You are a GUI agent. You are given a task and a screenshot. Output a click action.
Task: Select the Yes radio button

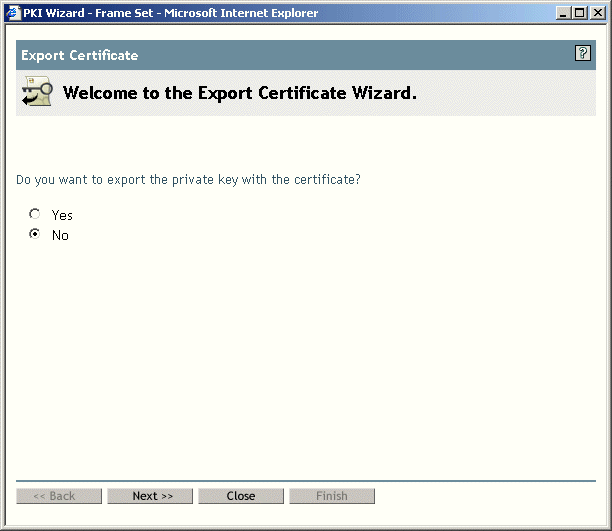[34, 214]
